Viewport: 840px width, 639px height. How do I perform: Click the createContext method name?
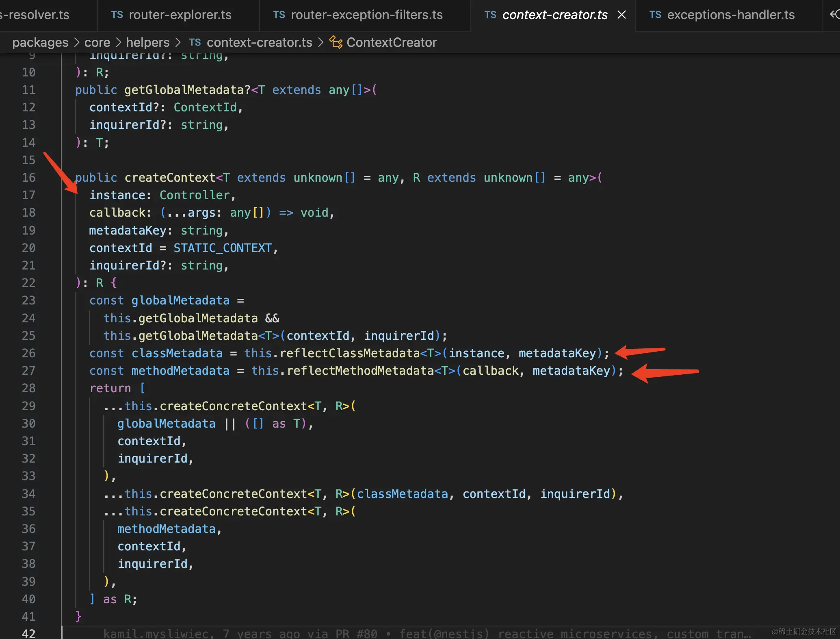170,178
